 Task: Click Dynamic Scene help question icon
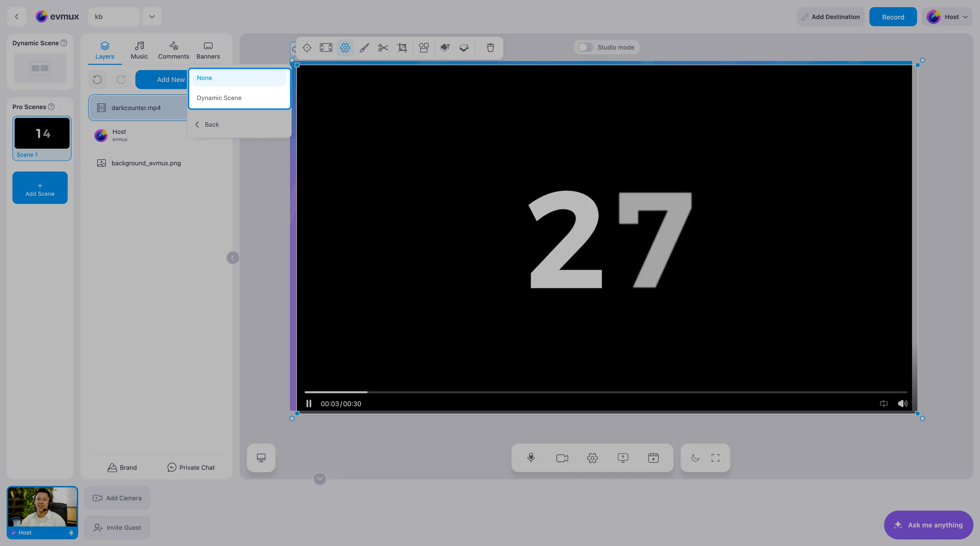[x=64, y=43]
